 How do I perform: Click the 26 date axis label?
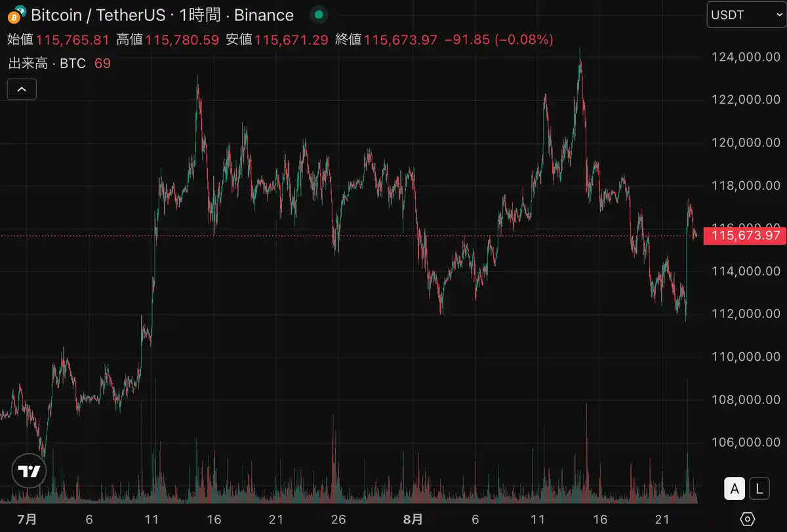[338, 519]
